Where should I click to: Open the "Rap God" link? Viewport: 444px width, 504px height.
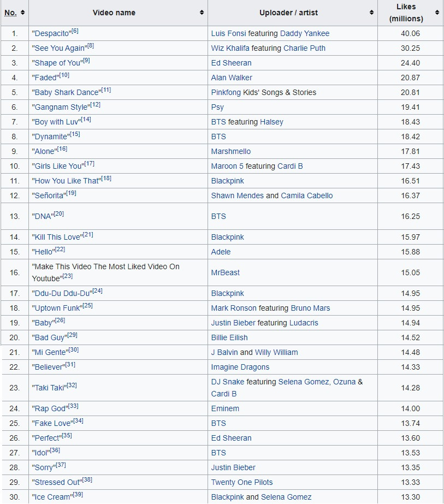coord(50,409)
